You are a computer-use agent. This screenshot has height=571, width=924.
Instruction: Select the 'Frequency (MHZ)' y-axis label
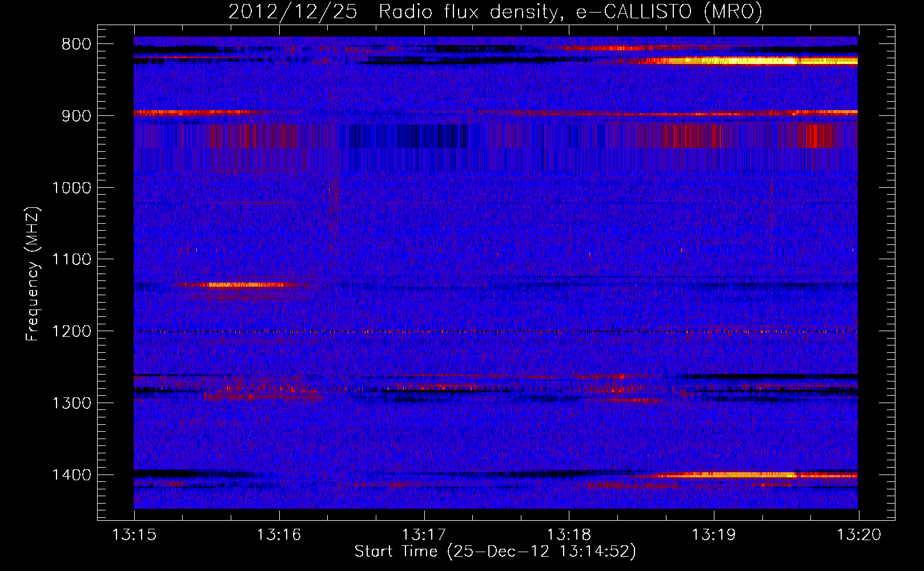click(x=33, y=274)
